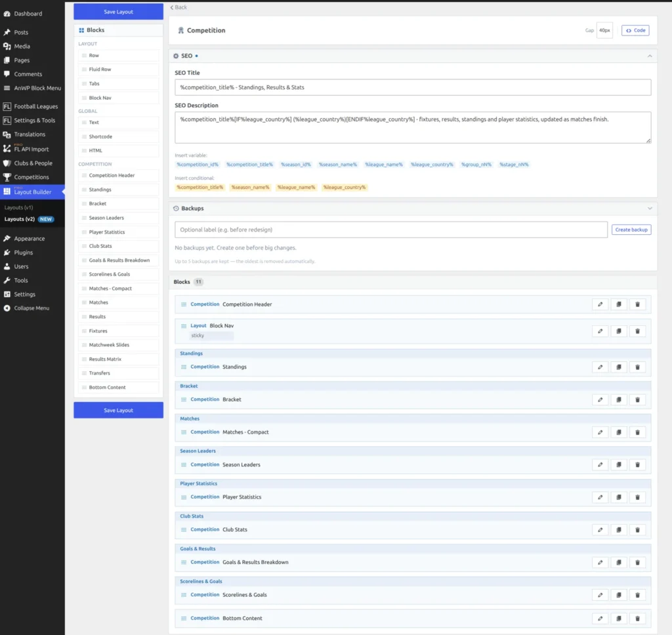Image resolution: width=672 pixels, height=635 pixels.
Task: Open the Code view button
Action: [x=635, y=30]
